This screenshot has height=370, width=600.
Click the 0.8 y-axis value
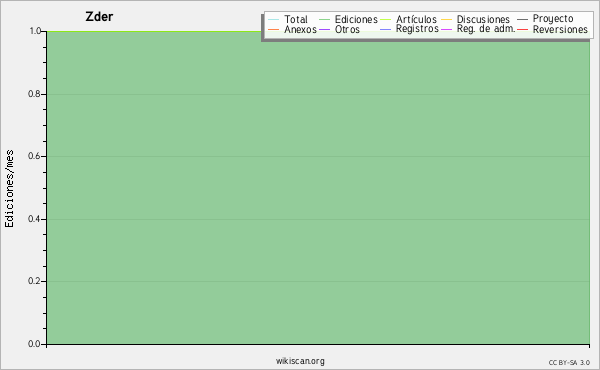35,94
